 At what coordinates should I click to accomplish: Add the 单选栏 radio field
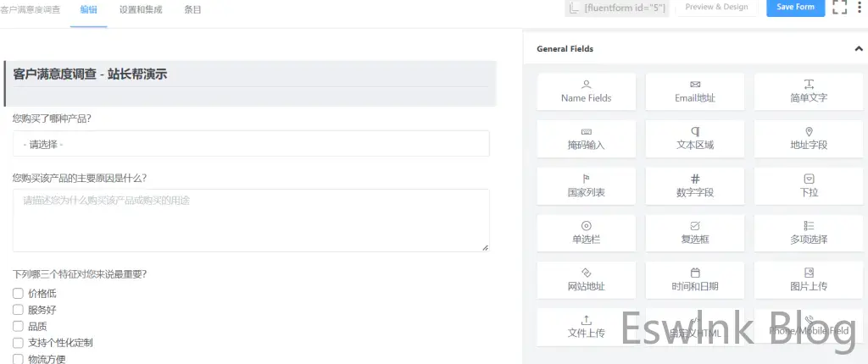(586, 233)
